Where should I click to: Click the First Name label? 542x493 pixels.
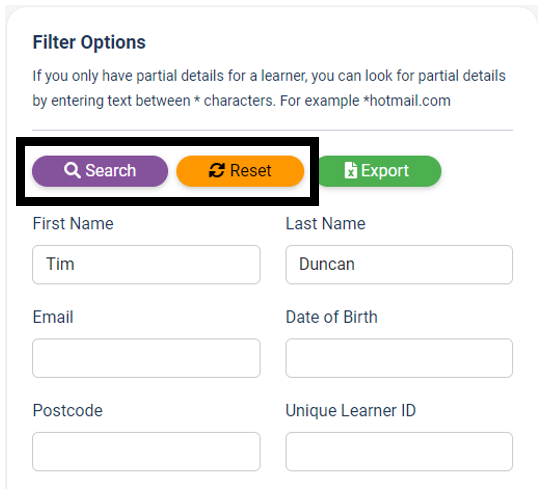pos(73,223)
